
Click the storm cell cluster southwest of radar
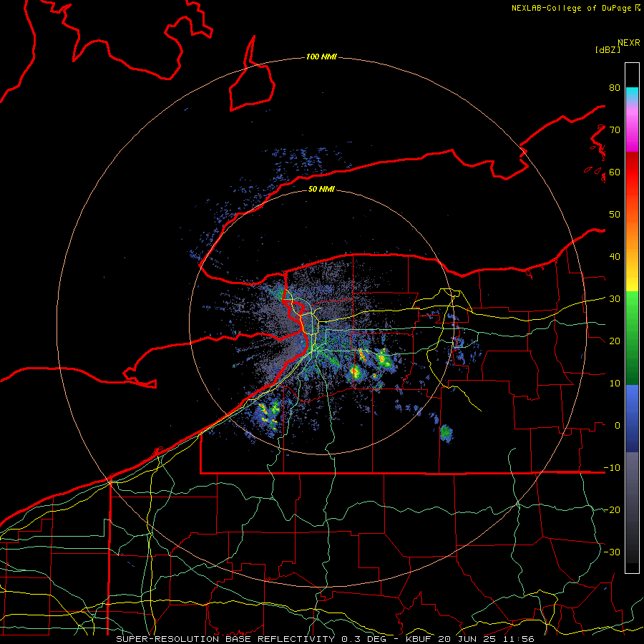click(268, 415)
